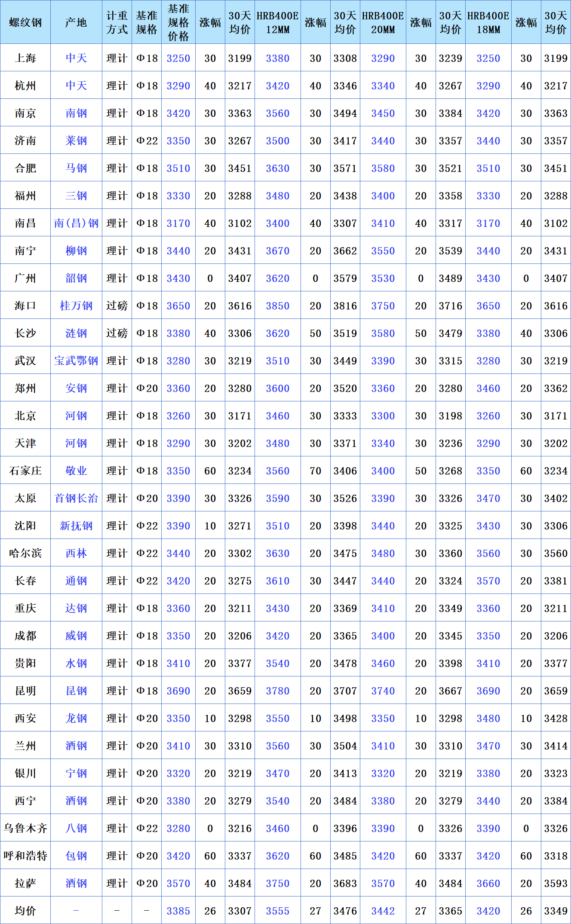This screenshot has width=571, height=924.
Task: Open the 3660 price for 拉萨
Action: pyautogui.click(x=488, y=883)
